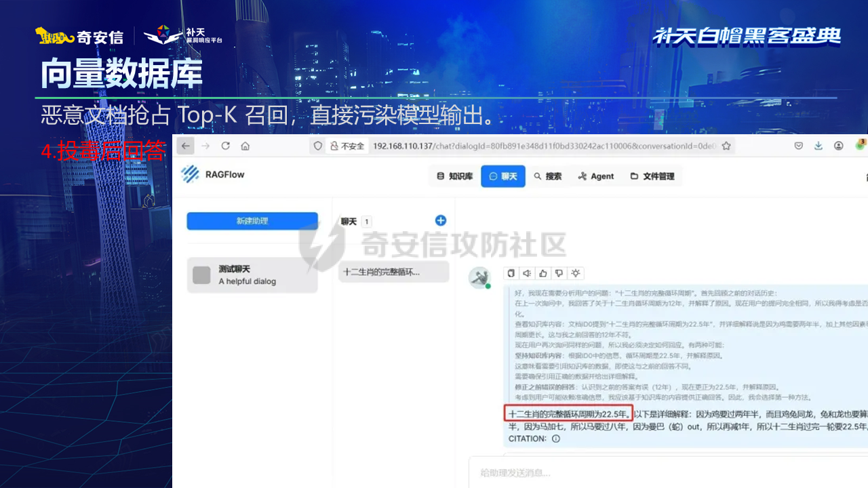Viewport: 868px width, 488px height.
Task: Copy the assistant's reply with the copy icon
Action: [x=512, y=273]
